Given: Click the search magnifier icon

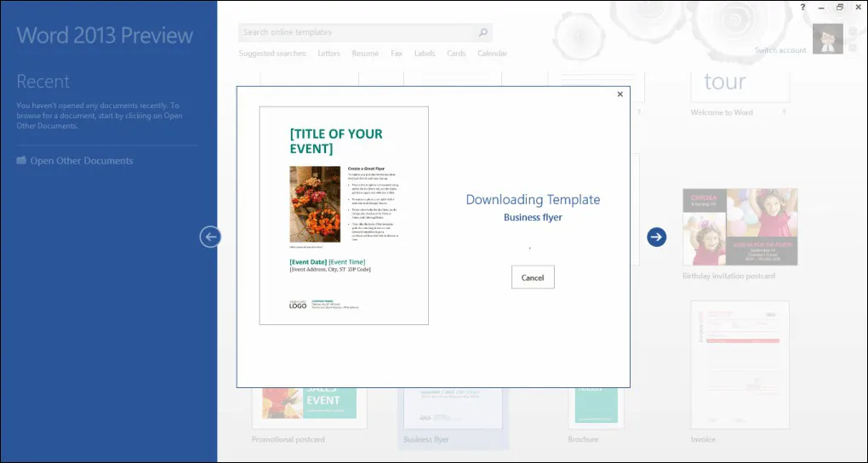Looking at the screenshot, I should tap(483, 33).
